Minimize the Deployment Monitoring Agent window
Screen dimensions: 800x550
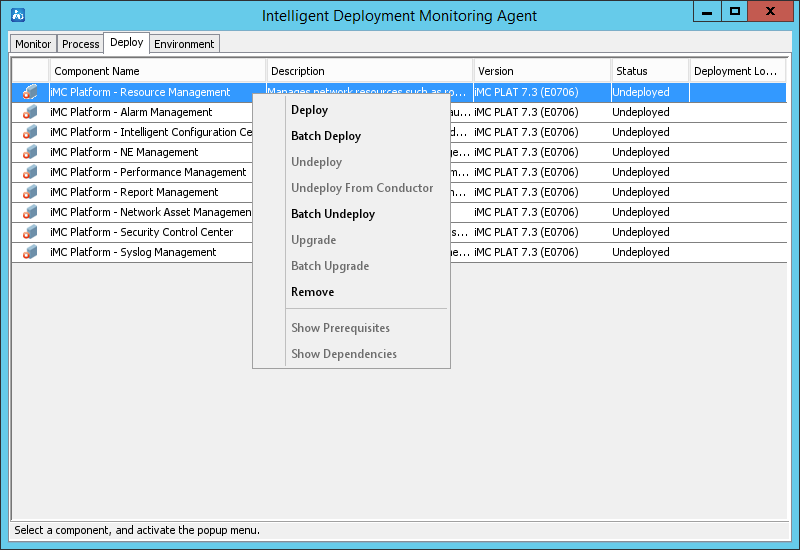(x=707, y=12)
